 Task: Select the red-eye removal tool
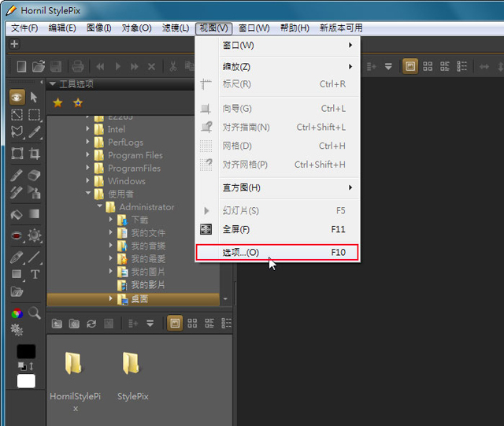(17, 235)
